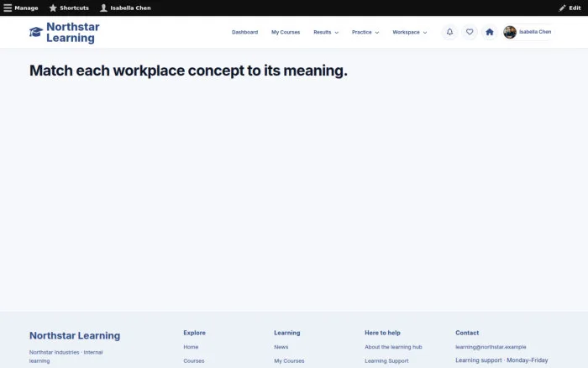The image size is (588, 368).
Task: Click the Edit pencil button
Action: pyautogui.click(x=570, y=8)
